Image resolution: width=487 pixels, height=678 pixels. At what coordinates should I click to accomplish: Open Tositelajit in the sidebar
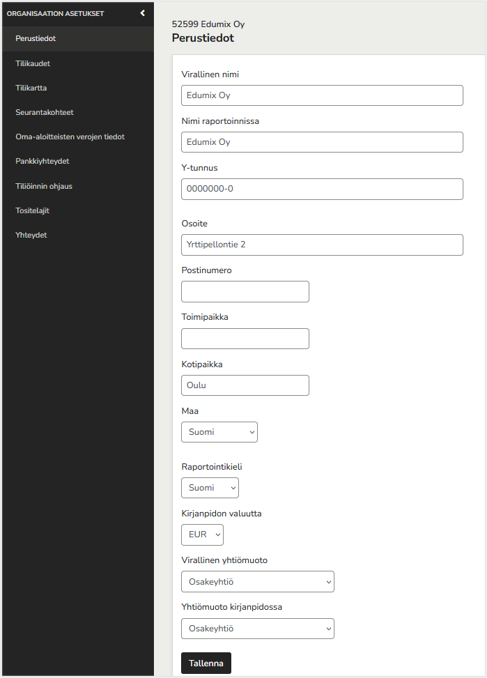[x=32, y=211]
